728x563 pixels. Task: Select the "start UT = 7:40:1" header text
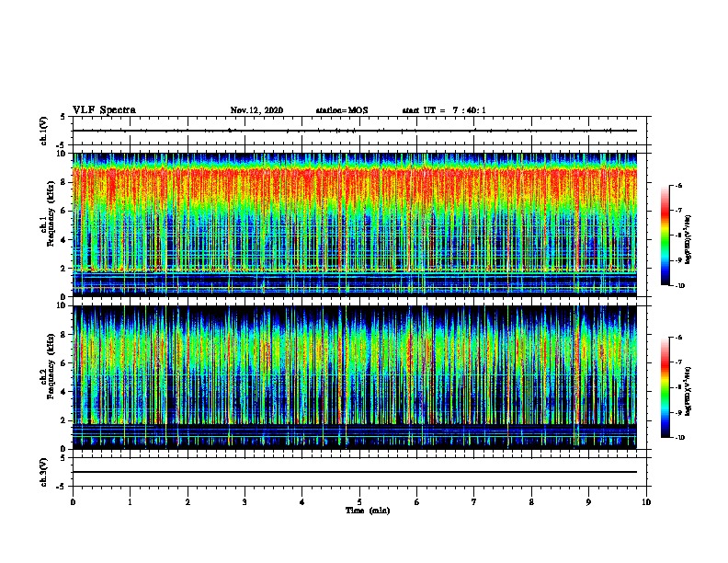point(444,110)
